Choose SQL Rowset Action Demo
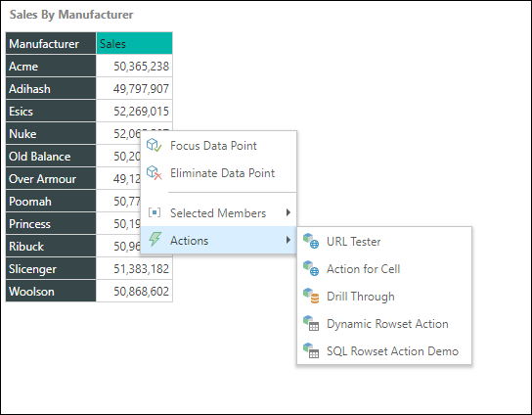This screenshot has width=532, height=415. (x=384, y=351)
